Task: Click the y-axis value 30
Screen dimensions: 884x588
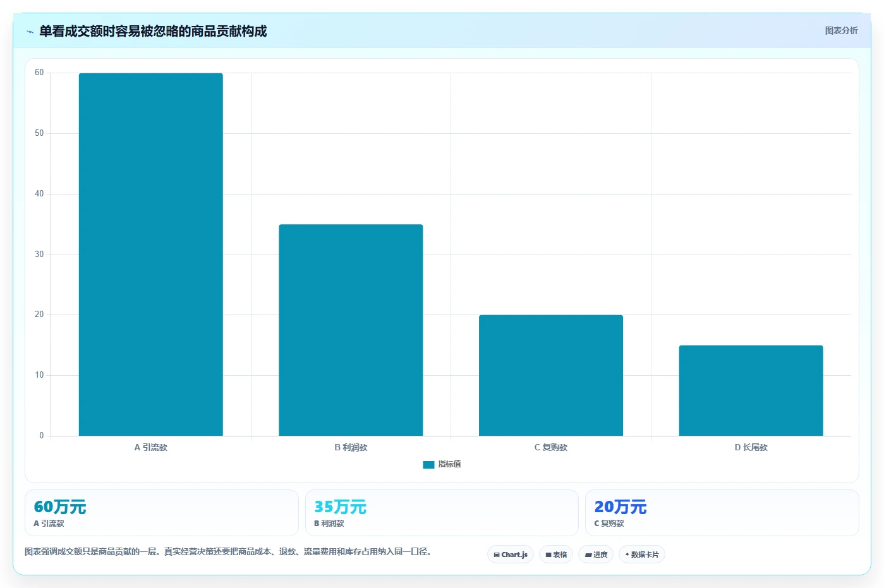Action: [x=39, y=255]
